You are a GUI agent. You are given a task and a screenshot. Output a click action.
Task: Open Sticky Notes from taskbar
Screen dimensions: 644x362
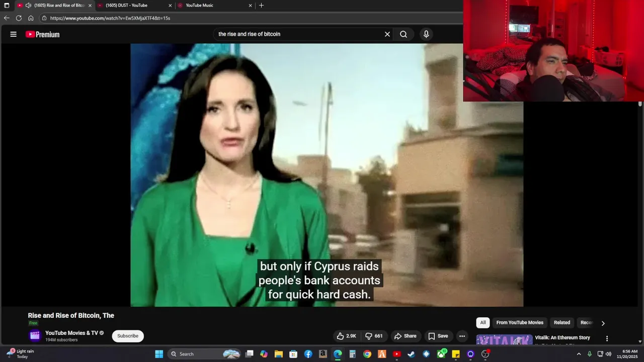456,354
